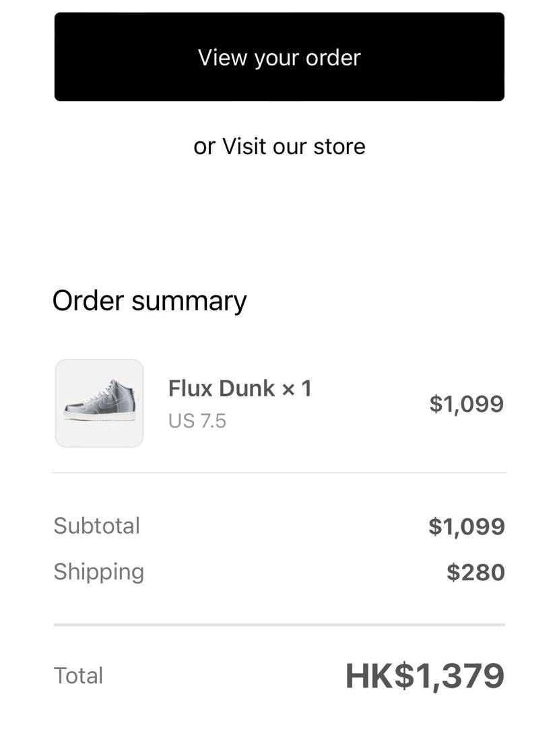The image size is (559, 756).
Task: Click the Total label
Action: pos(78,675)
